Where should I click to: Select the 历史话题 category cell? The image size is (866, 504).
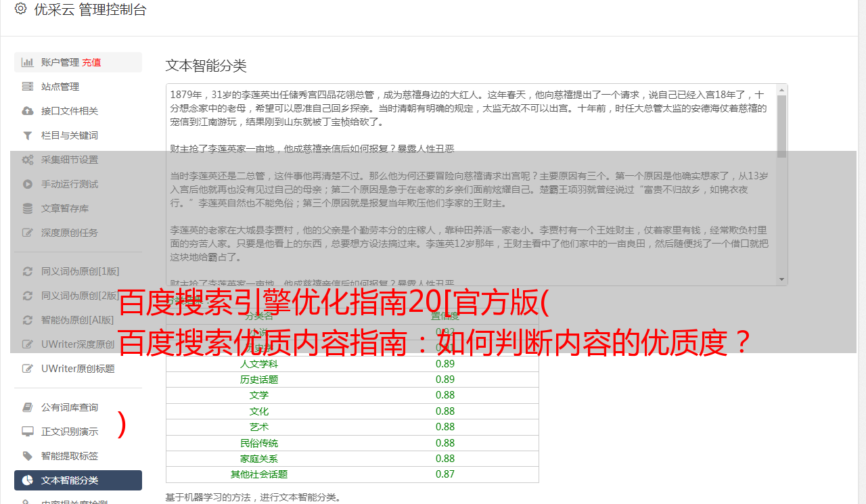click(259, 380)
